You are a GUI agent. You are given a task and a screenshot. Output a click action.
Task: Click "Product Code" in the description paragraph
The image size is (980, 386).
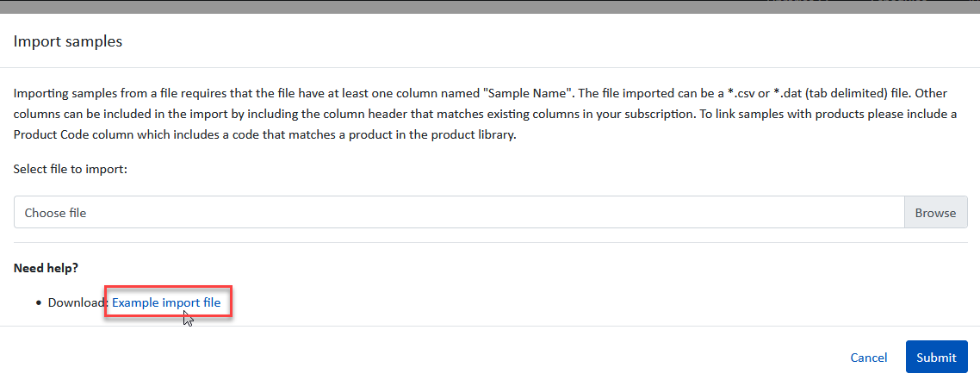tap(52, 135)
